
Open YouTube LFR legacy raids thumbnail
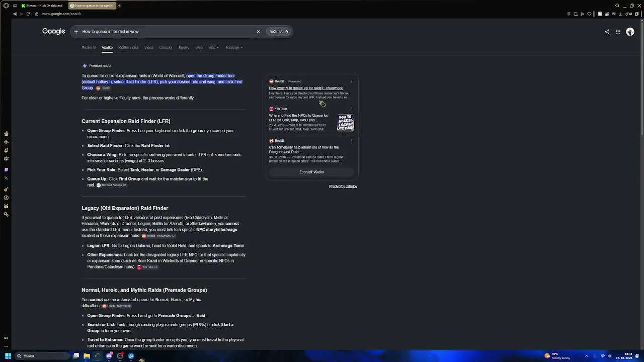click(x=346, y=122)
